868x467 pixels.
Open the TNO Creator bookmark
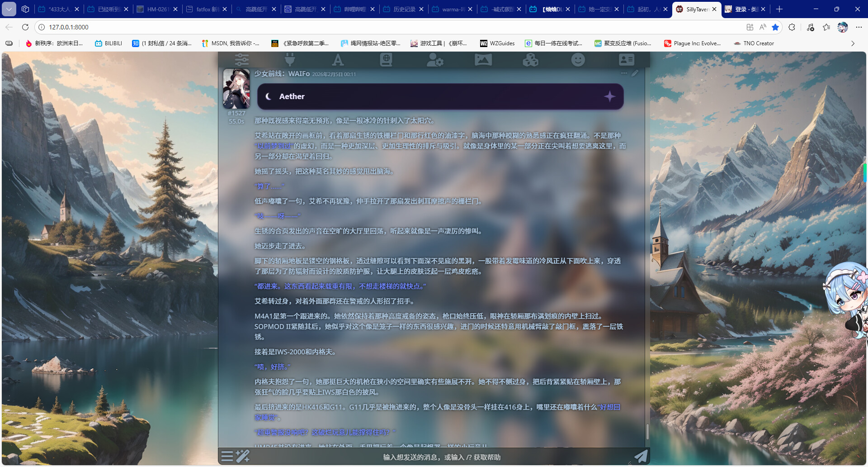pos(754,43)
